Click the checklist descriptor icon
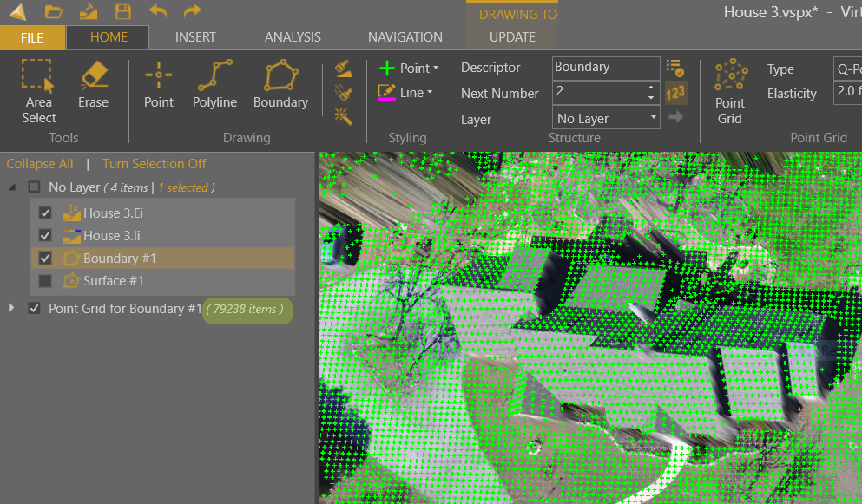Viewport: 862px width, 504px height. point(674,69)
